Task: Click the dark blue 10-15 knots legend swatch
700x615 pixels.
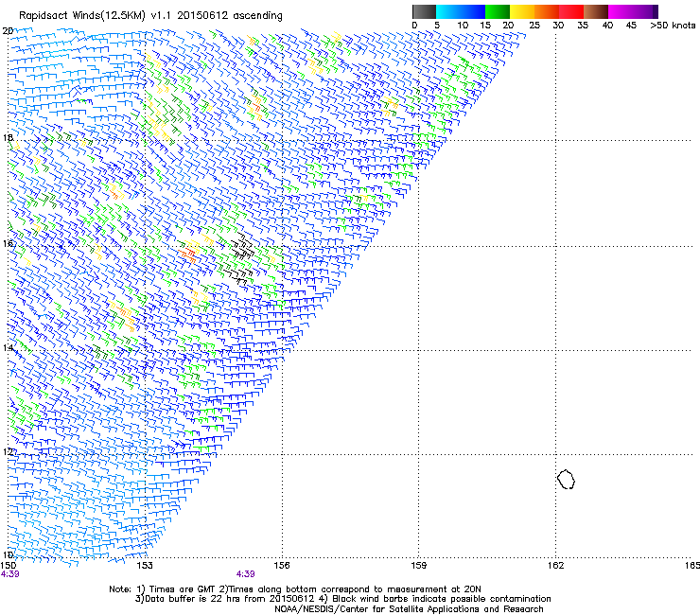Action: [x=473, y=11]
